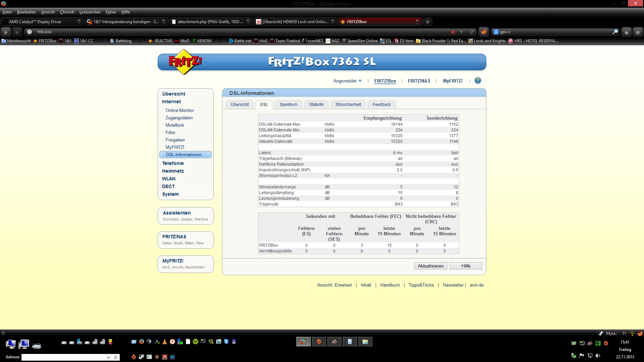This screenshot has height=362, width=644.
Task: Open the Lords and Knights bookmark
Action: tap(487, 41)
